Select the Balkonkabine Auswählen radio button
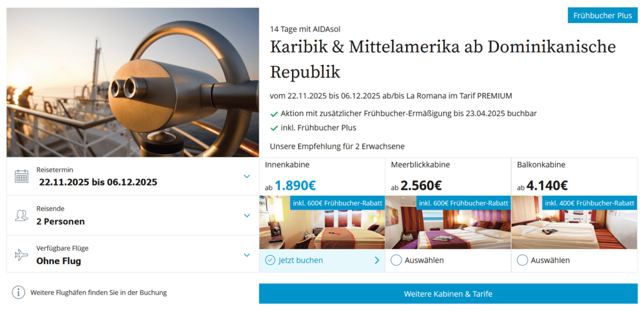The image size is (644, 311). point(522,260)
